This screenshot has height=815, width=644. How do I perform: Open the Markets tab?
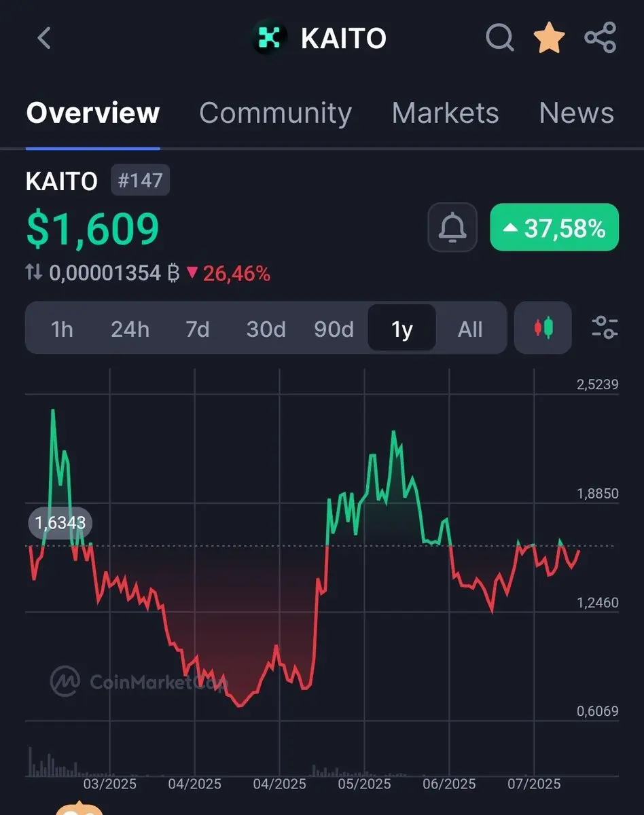click(445, 113)
